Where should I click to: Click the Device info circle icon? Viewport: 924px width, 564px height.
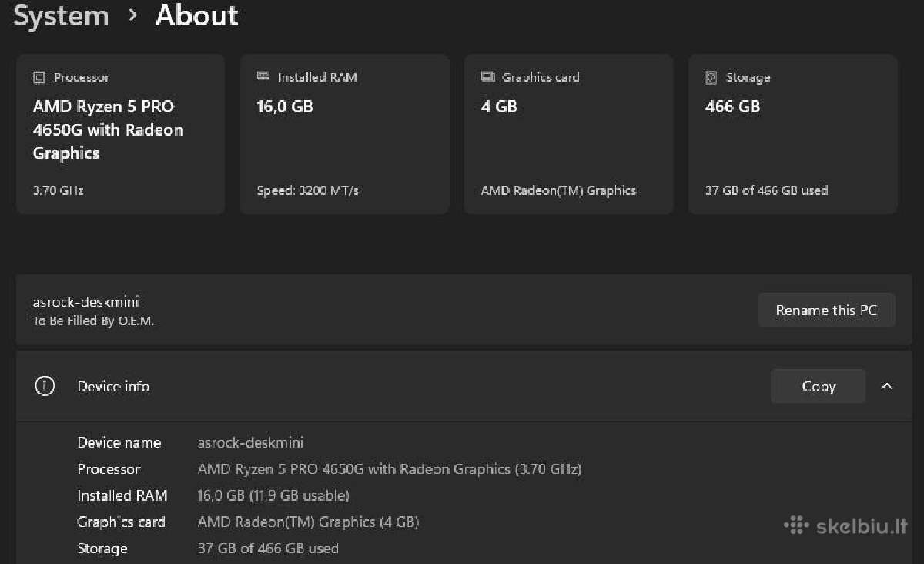click(45, 386)
